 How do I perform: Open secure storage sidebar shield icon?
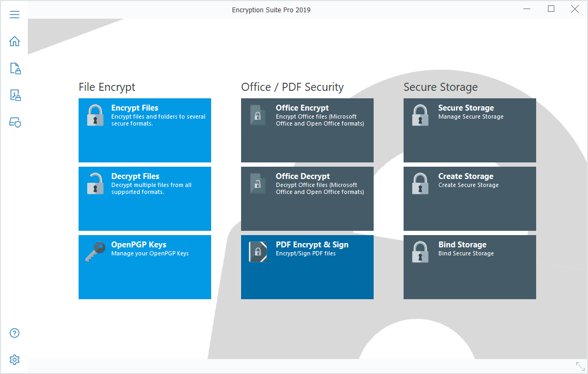pyautogui.click(x=15, y=122)
